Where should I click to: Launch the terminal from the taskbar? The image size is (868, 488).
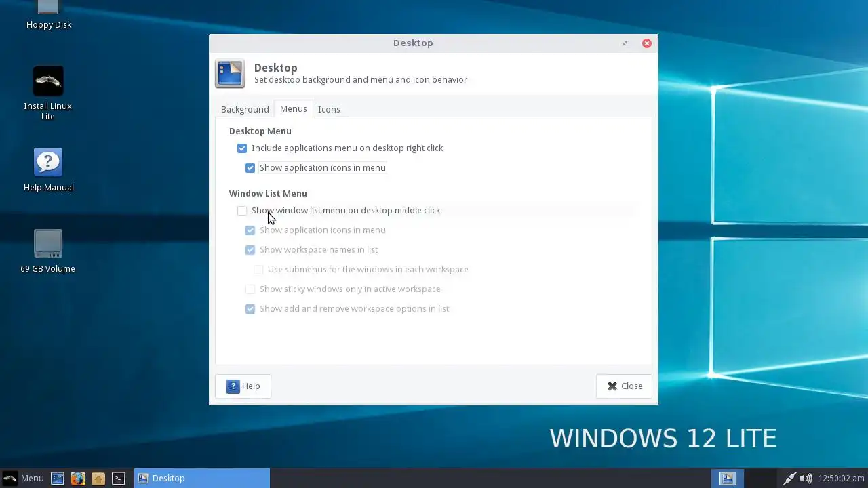coord(119,478)
